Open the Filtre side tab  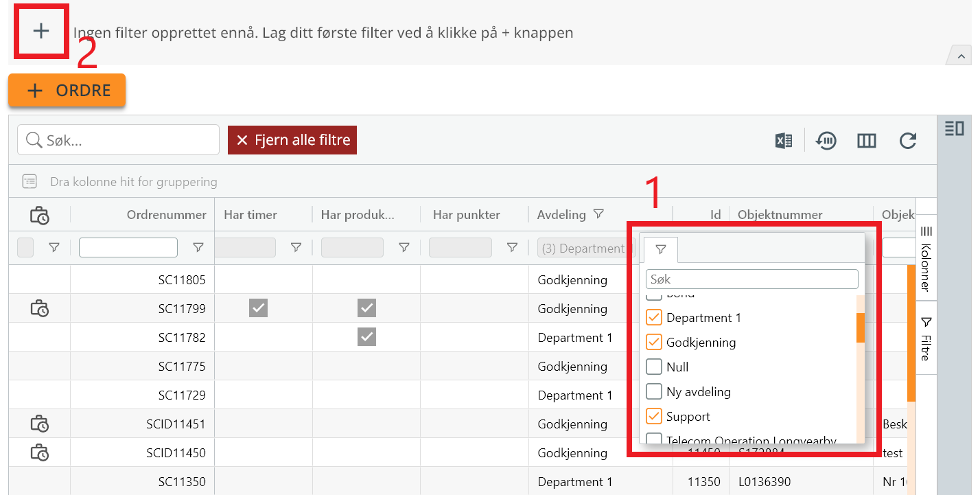(926, 338)
